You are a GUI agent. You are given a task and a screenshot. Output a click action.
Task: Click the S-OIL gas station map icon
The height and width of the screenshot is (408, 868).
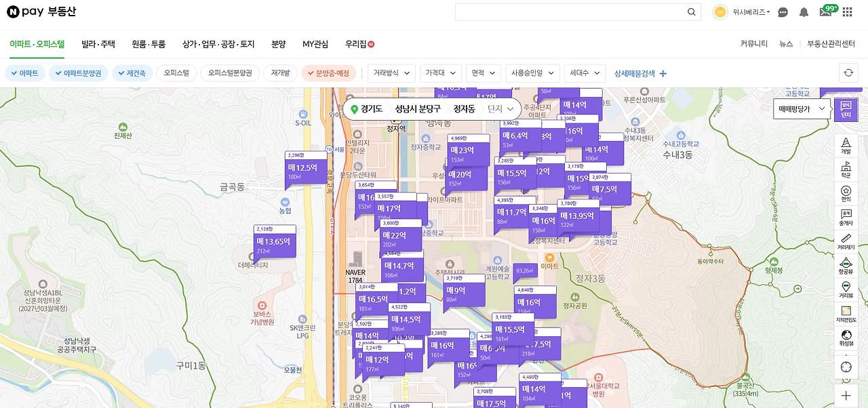pyautogui.click(x=302, y=115)
